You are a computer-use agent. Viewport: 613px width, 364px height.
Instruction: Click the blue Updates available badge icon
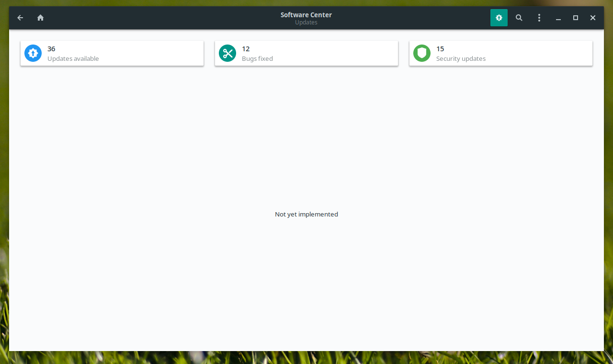pos(33,53)
